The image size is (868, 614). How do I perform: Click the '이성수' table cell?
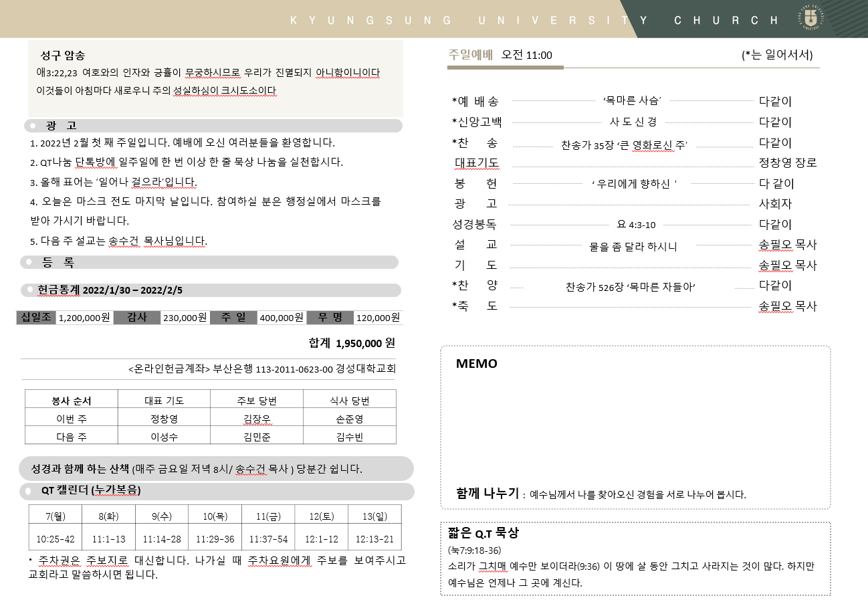click(x=165, y=437)
